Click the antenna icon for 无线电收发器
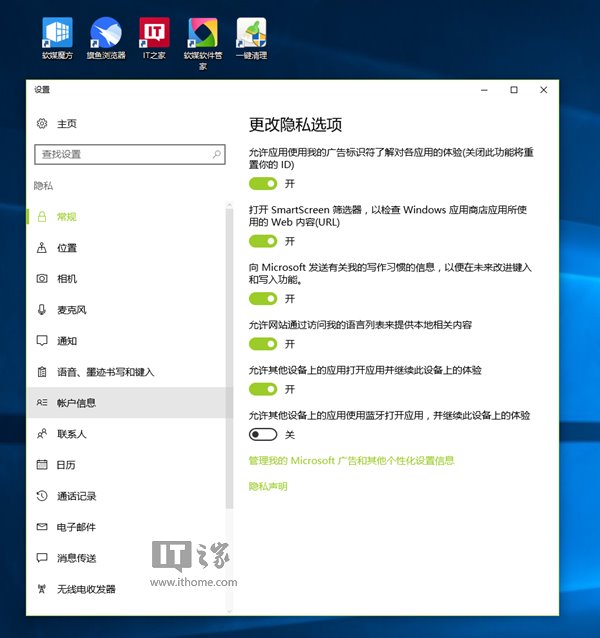This screenshot has width=600, height=638. point(41,589)
